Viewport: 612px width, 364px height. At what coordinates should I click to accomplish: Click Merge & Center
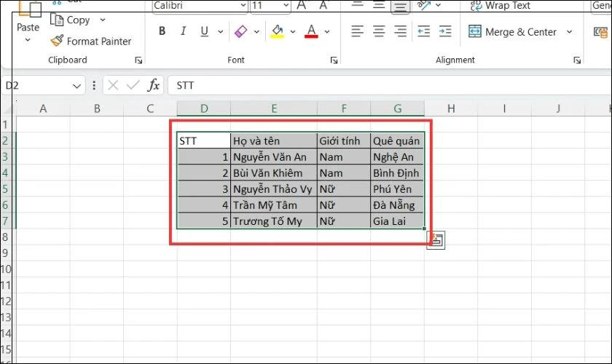point(512,32)
